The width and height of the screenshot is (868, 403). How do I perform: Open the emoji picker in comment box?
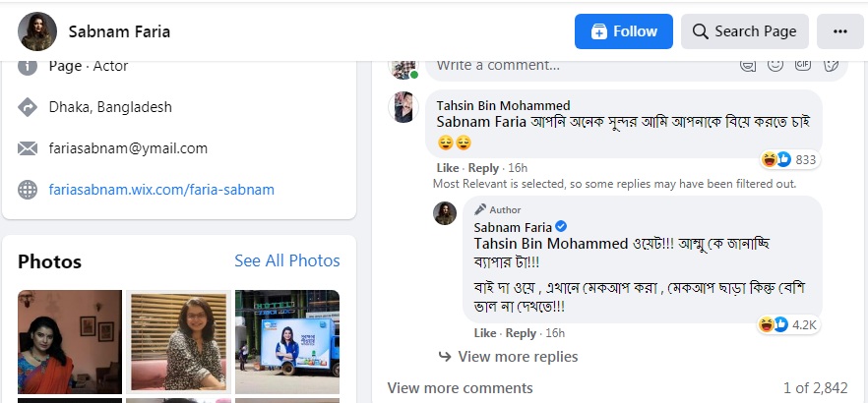click(x=776, y=64)
